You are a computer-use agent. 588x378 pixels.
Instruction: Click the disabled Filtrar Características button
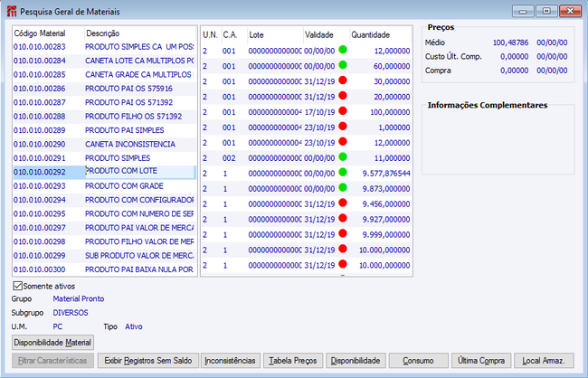pos(52,361)
